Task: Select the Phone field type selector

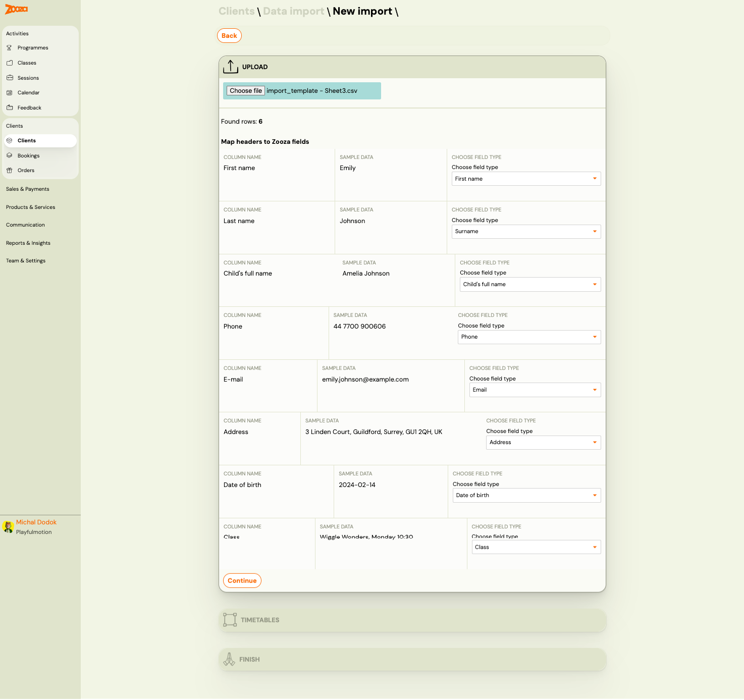Action: click(x=529, y=337)
